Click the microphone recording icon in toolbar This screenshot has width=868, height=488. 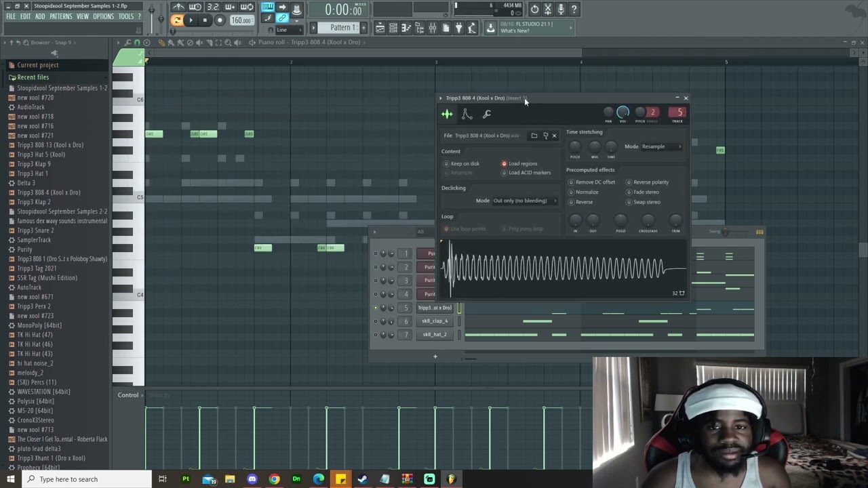(561, 9)
